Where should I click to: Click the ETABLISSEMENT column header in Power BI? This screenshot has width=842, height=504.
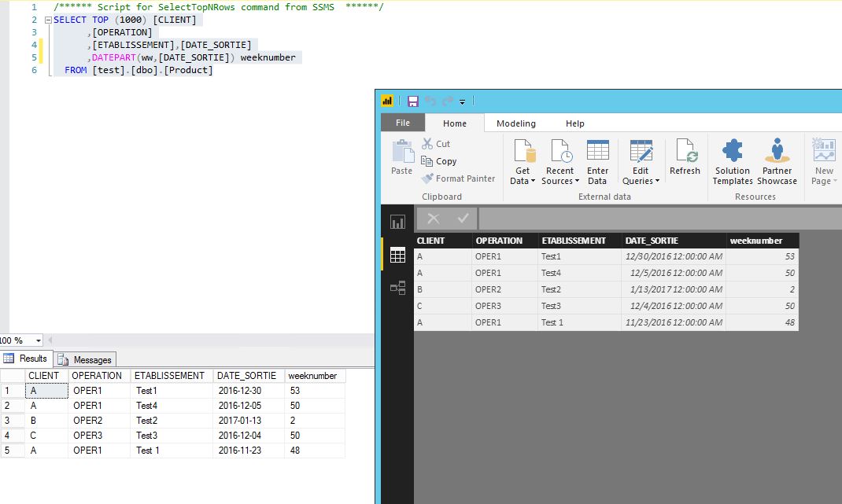tap(579, 241)
